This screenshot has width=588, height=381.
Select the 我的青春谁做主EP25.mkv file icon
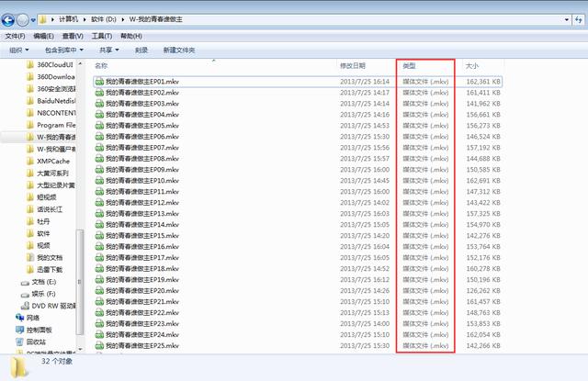click(x=99, y=346)
